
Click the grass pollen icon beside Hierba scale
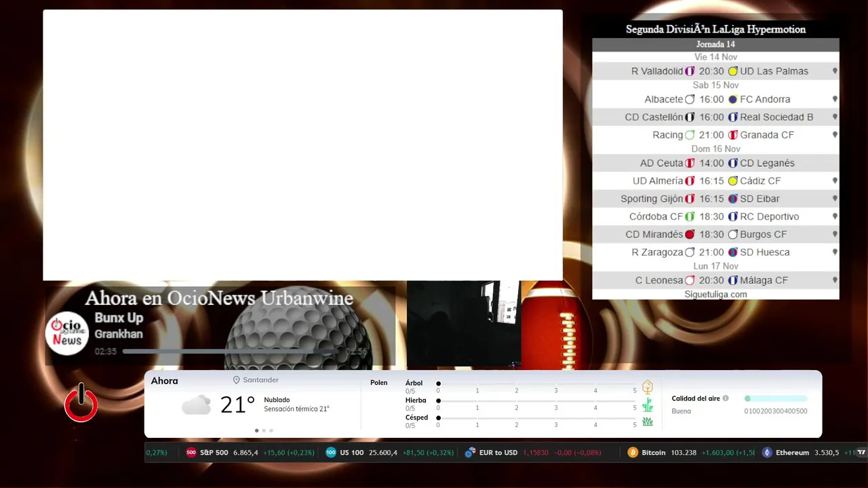[648, 405]
